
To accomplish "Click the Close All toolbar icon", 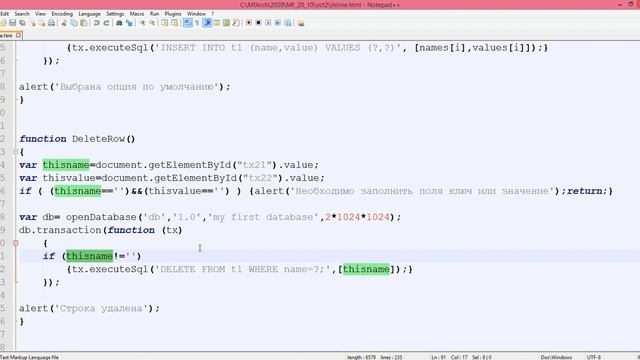I will pyautogui.click(x=42, y=23).
